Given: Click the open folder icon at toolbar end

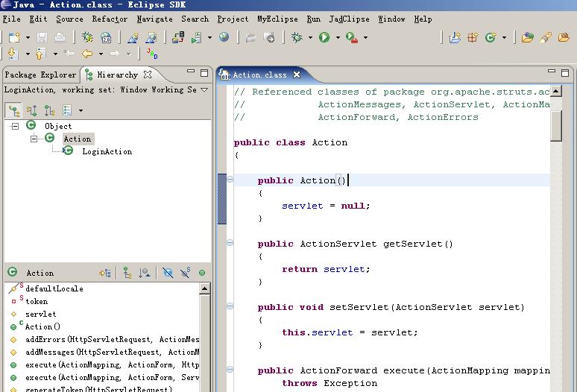Looking at the screenshot, I should point(564,37).
